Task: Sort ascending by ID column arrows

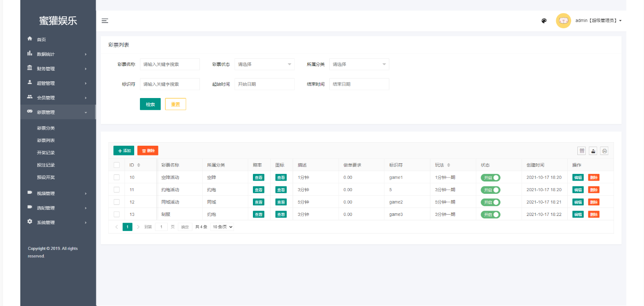Action: (139, 164)
